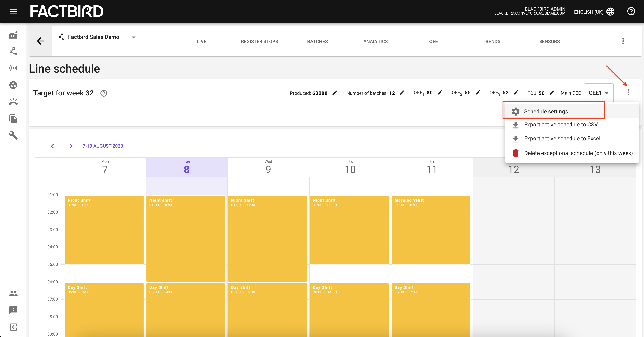Image resolution: width=644 pixels, height=337 pixels.
Task: Select Monday 7 column header
Action: point(105,167)
